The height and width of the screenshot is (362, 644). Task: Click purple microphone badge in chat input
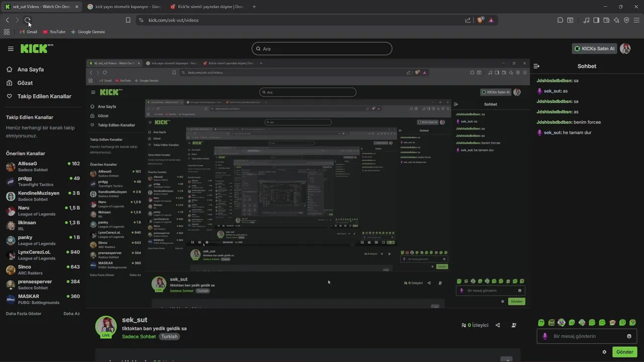(545, 336)
